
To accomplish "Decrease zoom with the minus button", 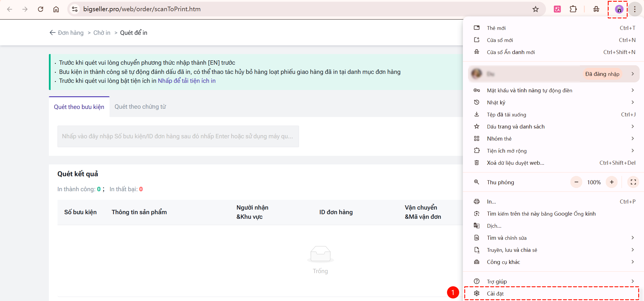I will coord(576,182).
